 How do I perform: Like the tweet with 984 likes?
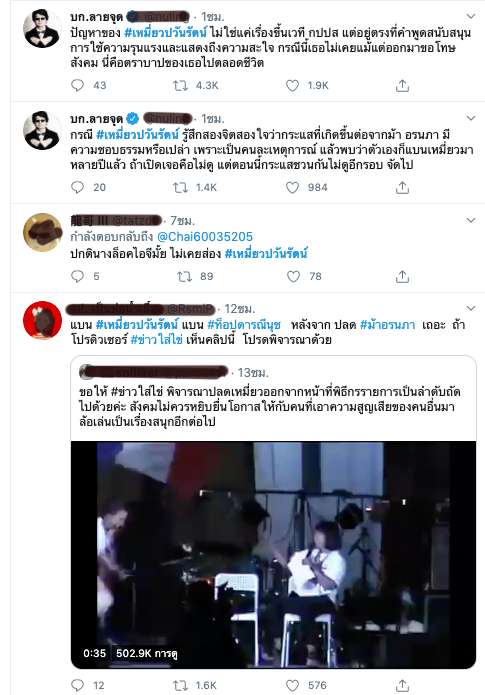(292, 187)
